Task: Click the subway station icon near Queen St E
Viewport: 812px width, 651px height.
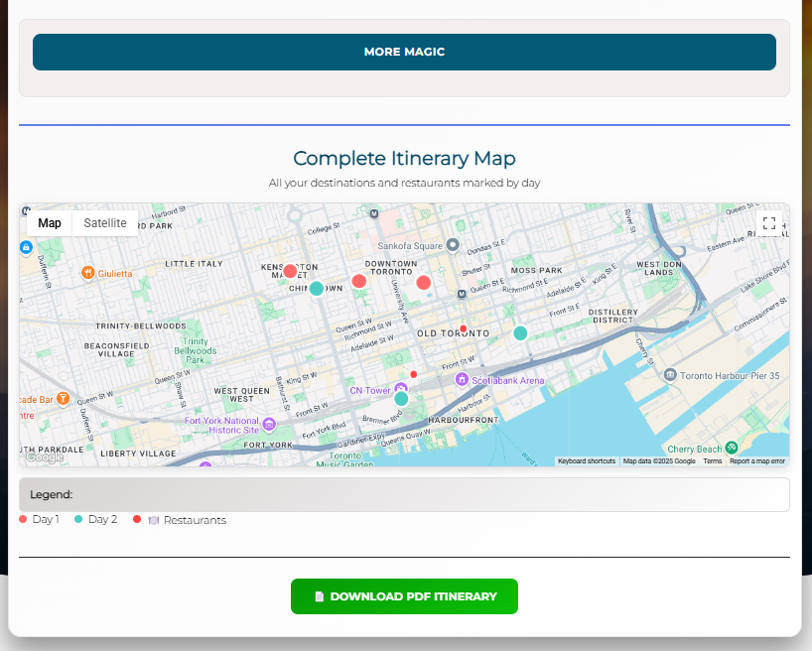Action: (x=462, y=294)
